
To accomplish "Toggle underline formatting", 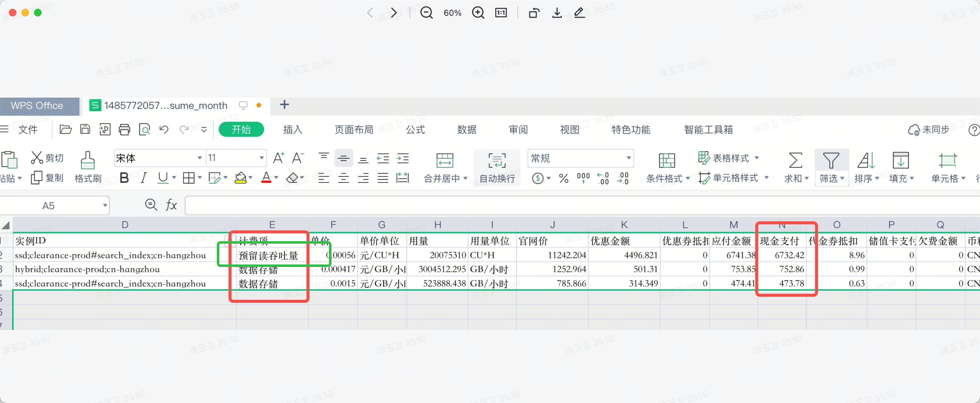I will tap(163, 178).
